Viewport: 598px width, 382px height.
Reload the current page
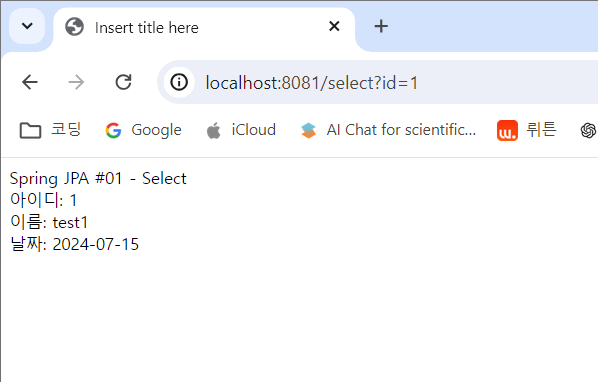pyautogui.click(x=124, y=82)
